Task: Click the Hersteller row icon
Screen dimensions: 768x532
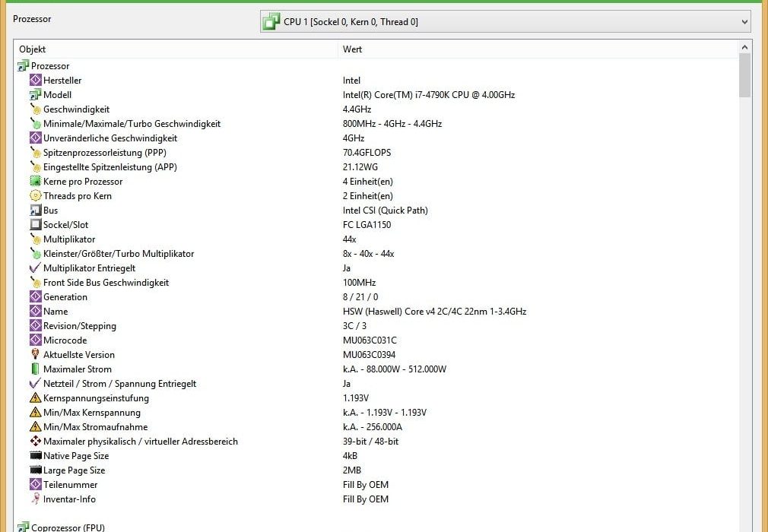Action: coord(35,80)
